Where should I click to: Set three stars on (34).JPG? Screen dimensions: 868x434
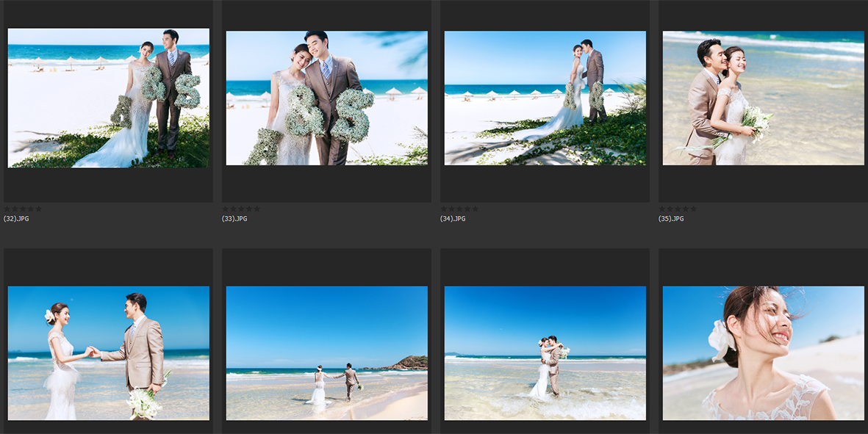459,209
